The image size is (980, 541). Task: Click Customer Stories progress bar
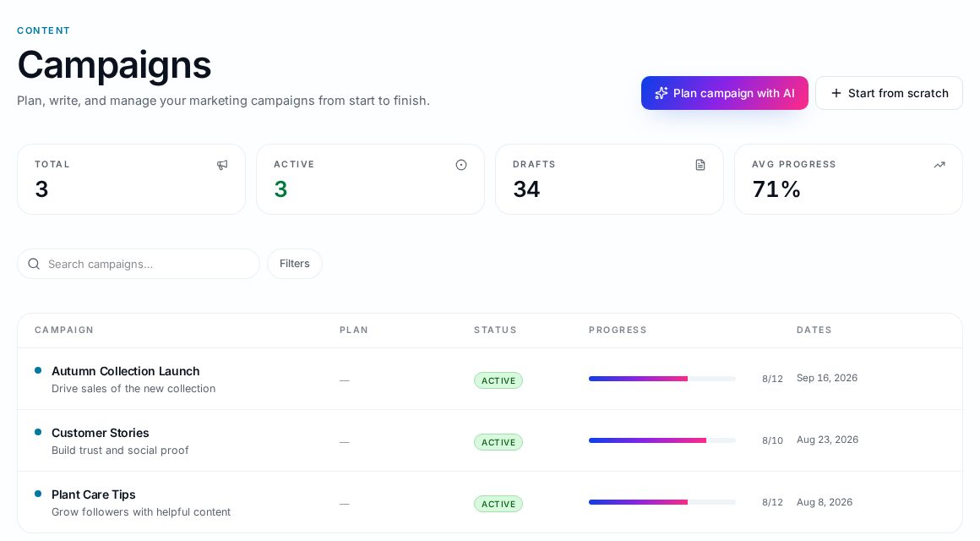[661, 440]
